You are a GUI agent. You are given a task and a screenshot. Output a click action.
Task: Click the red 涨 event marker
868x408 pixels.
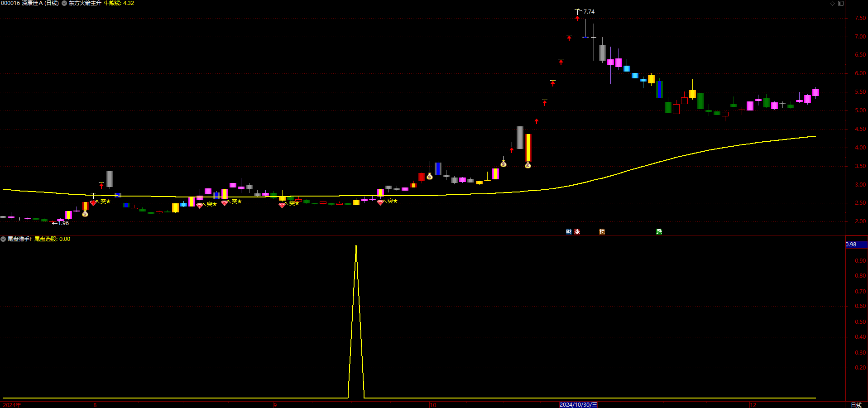tap(577, 231)
